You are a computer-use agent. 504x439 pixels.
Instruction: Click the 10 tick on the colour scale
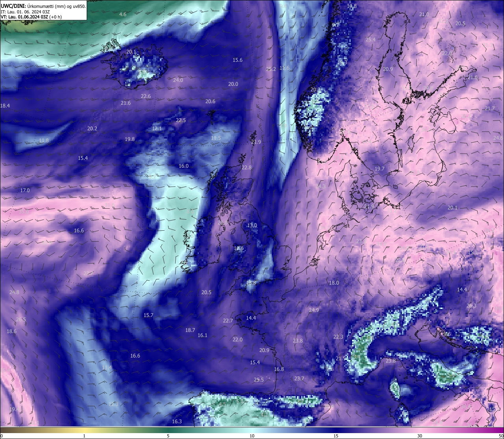[x=252, y=436]
